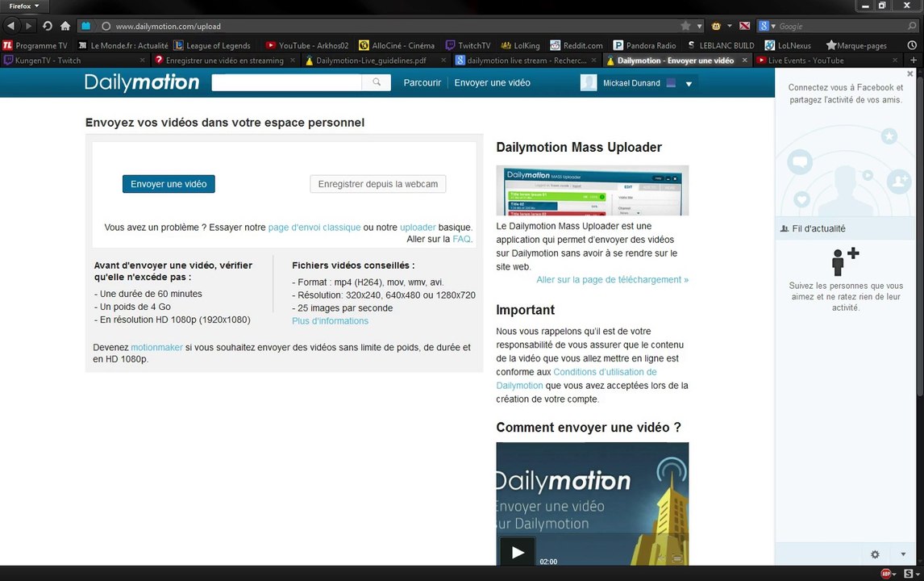Bookmark this page with the star icon
This screenshot has height=581, width=924.
pos(685,26)
